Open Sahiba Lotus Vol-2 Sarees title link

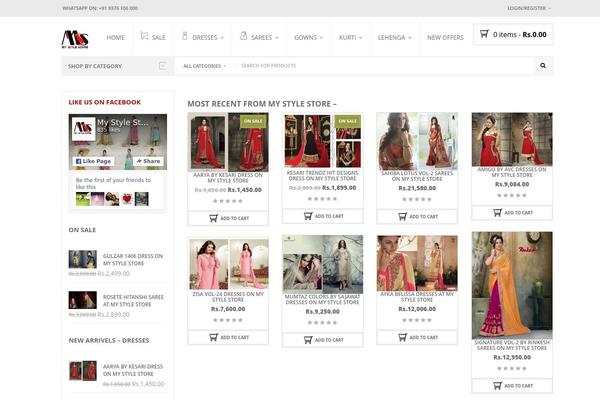pos(417,176)
